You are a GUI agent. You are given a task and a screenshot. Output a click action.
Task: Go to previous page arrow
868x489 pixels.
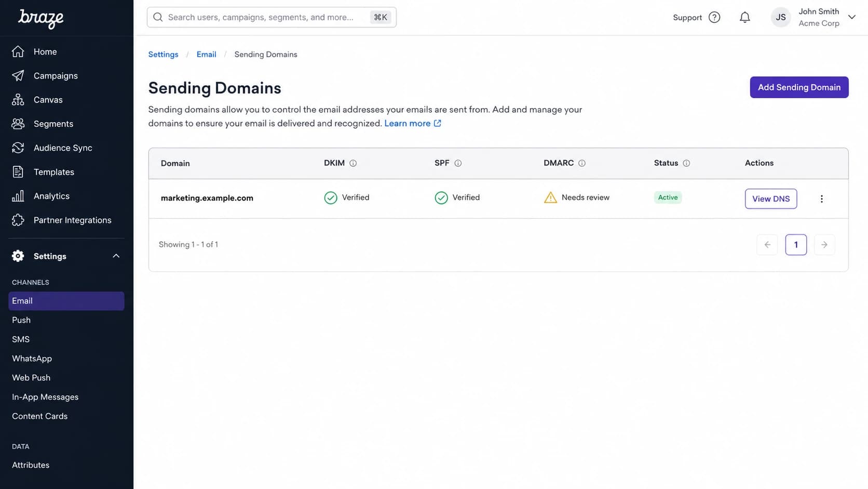(767, 245)
